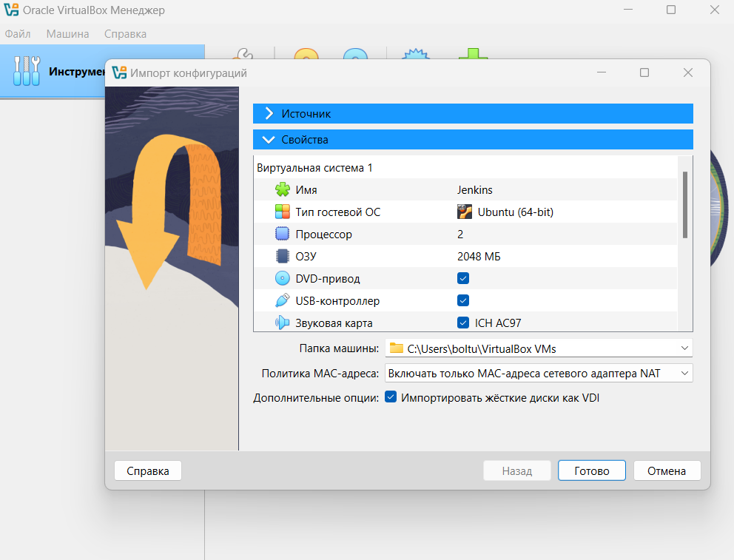Open the Help menu in the menu bar

point(125,34)
